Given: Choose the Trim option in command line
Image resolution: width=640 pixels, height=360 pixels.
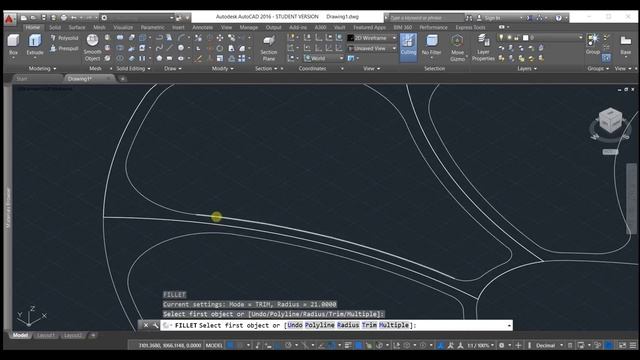Looking at the screenshot, I should click(369, 325).
